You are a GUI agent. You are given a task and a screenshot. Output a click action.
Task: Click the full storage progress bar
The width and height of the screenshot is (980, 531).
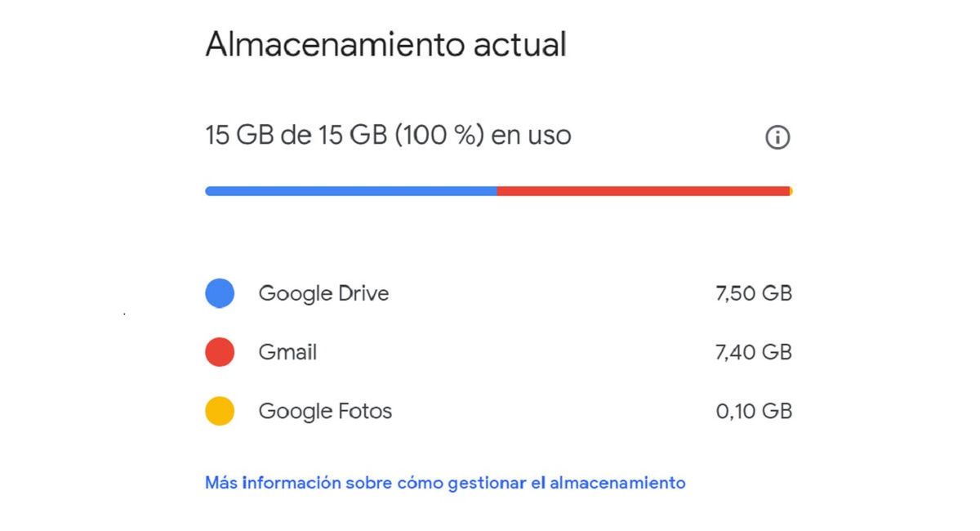[x=498, y=190]
